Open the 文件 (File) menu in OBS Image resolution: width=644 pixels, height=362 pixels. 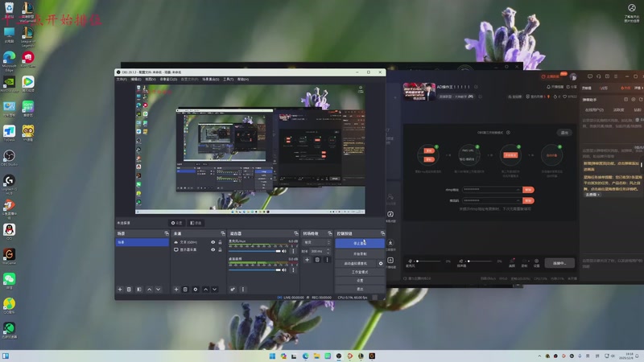point(122,80)
